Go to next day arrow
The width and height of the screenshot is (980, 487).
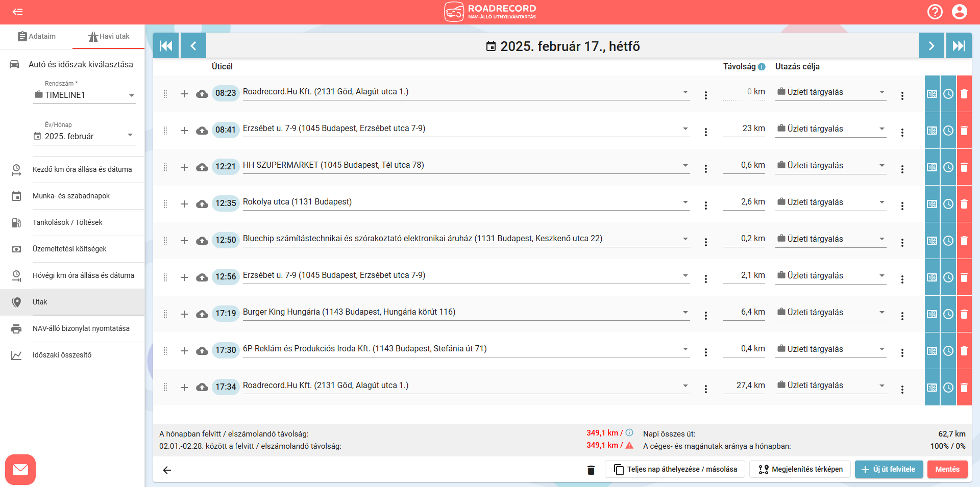(931, 46)
